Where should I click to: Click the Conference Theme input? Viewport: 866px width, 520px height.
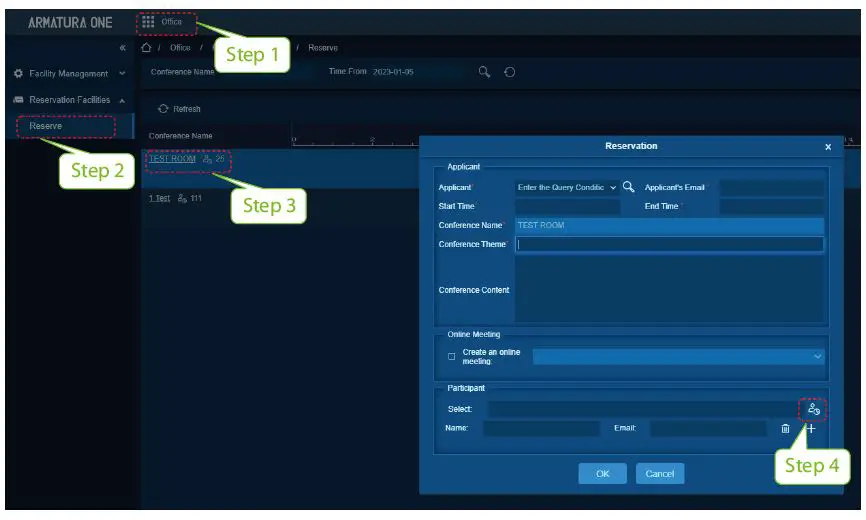[x=669, y=245]
